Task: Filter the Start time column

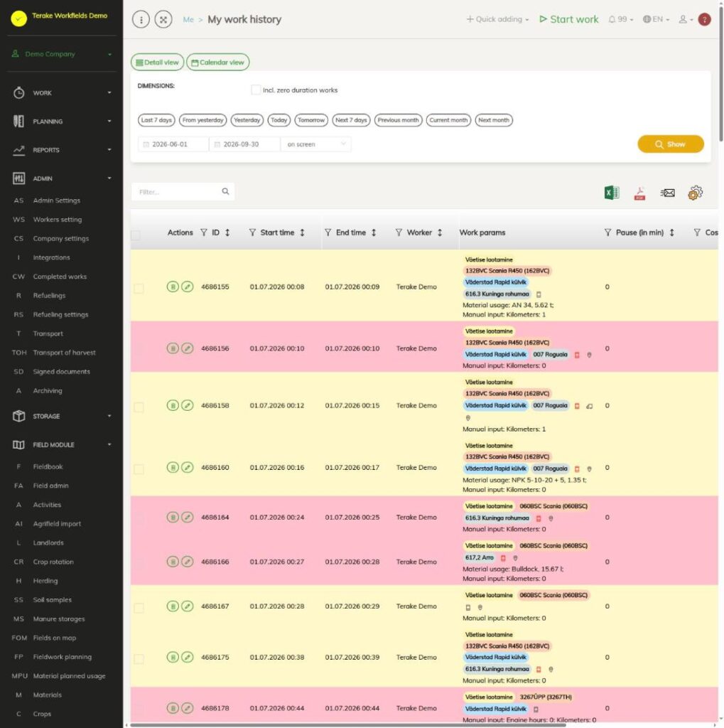Action: pyautogui.click(x=252, y=232)
